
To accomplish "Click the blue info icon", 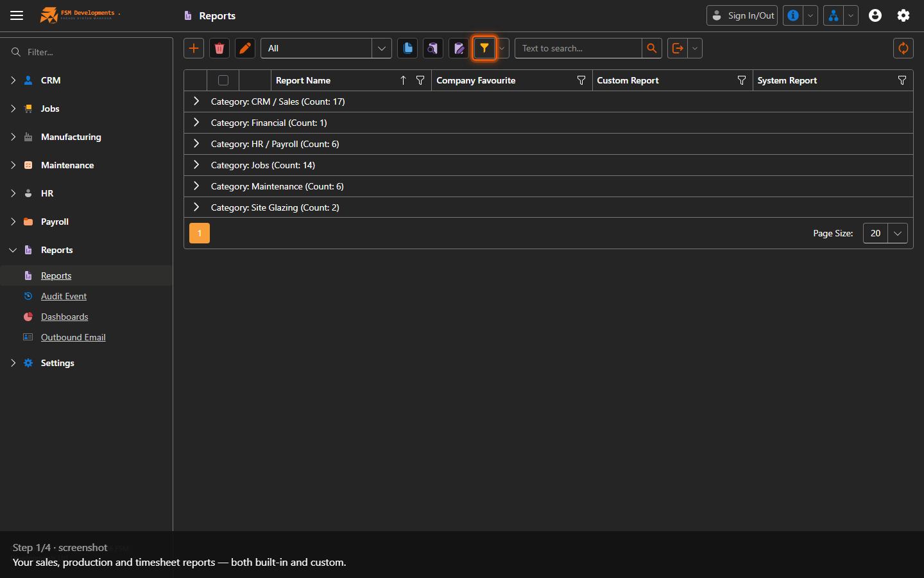I will (794, 15).
